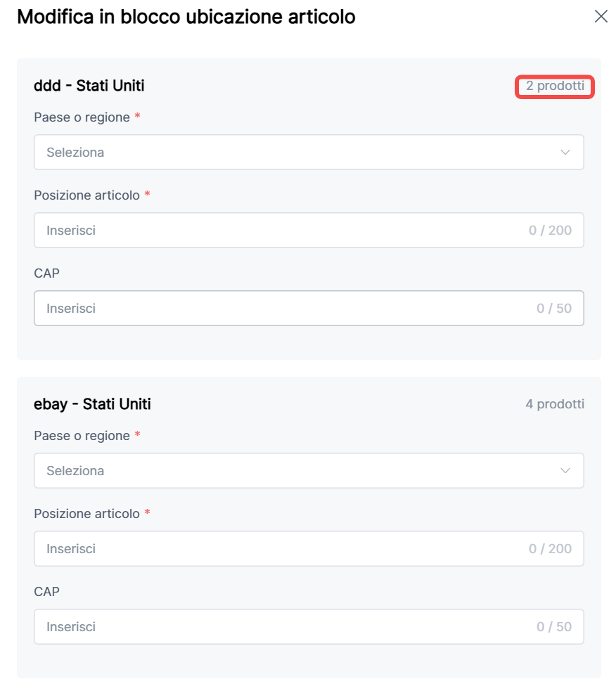Select the "ddd - Stati Uniti" heading
Screen dimensions: 616x679
point(89,86)
